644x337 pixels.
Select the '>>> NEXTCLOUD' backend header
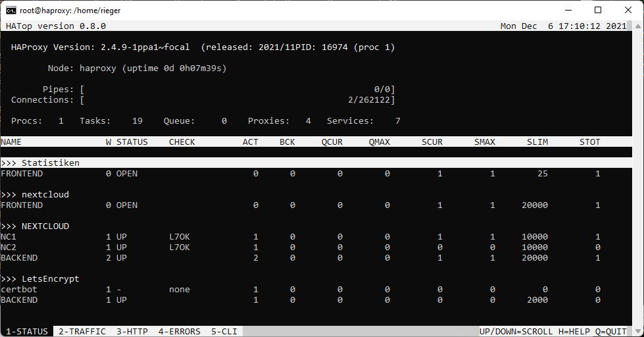[x=35, y=226]
